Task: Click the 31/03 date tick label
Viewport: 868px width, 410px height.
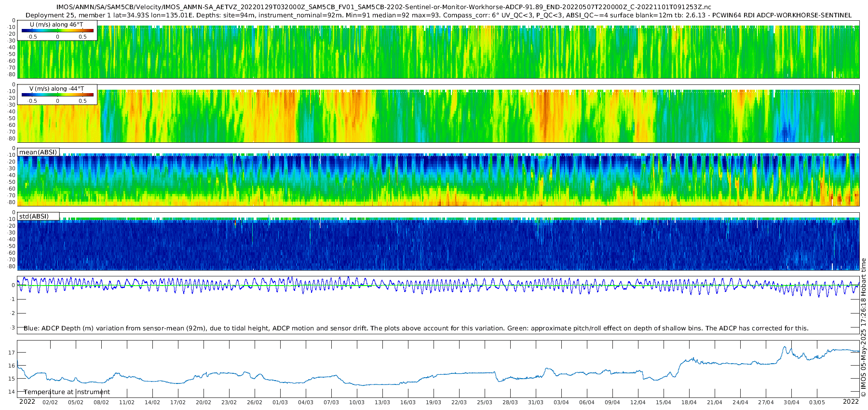Action: (536, 402)
